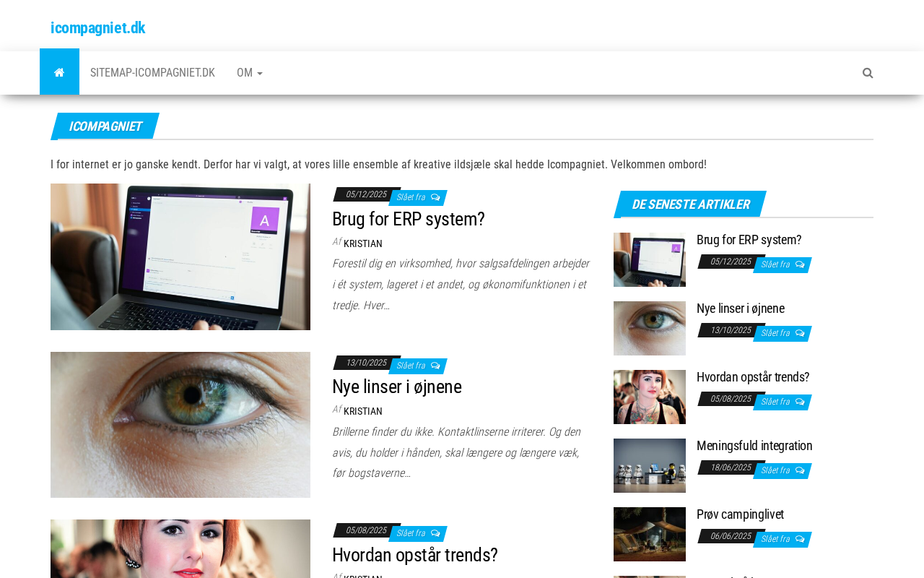Click Slået fra under sidebar Hvordan opstår trends

(x=775, y=402)
